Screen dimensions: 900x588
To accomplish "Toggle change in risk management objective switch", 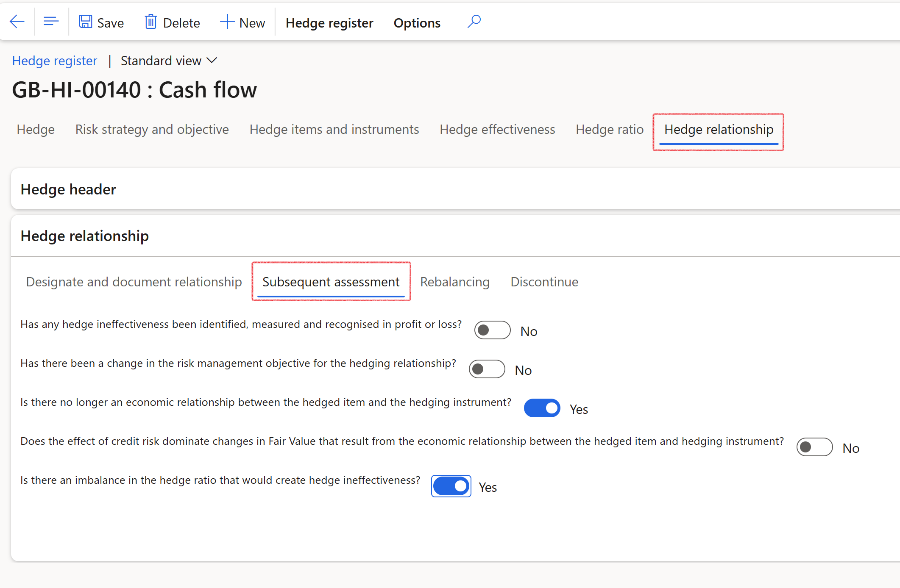I will pos(487,369).
